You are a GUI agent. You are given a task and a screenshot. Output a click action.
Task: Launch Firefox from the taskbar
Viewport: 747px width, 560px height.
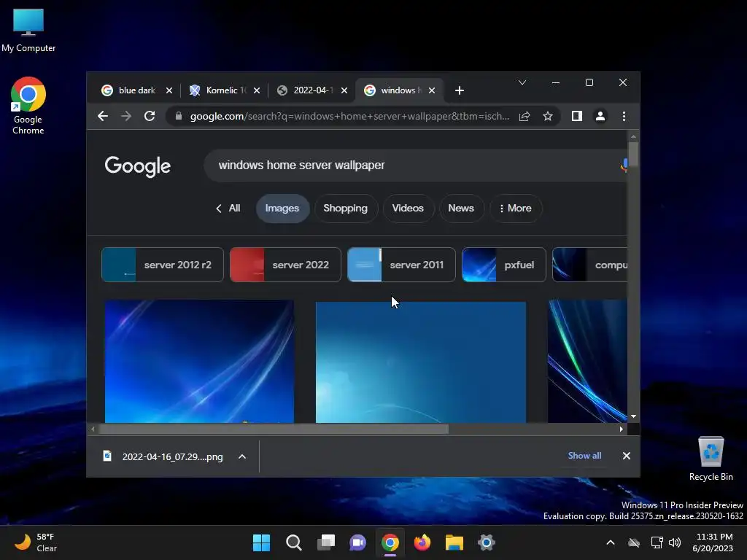[x=422, y=542]
